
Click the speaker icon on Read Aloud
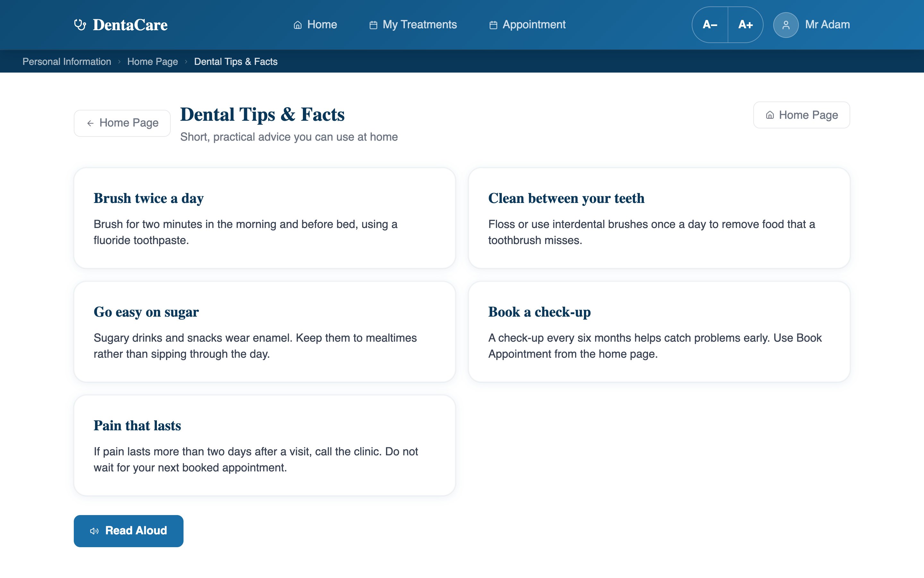pyautogui.click(x=94, y=531)
